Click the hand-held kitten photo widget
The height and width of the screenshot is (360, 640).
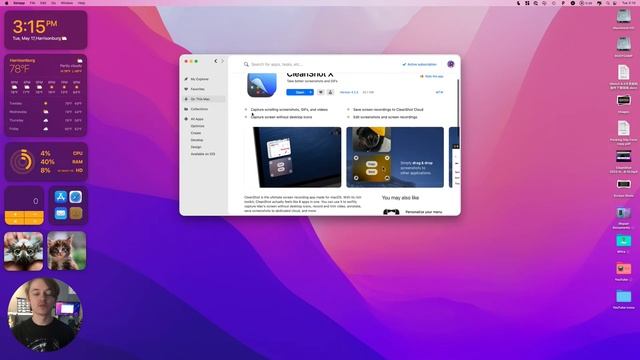point(24,251)
